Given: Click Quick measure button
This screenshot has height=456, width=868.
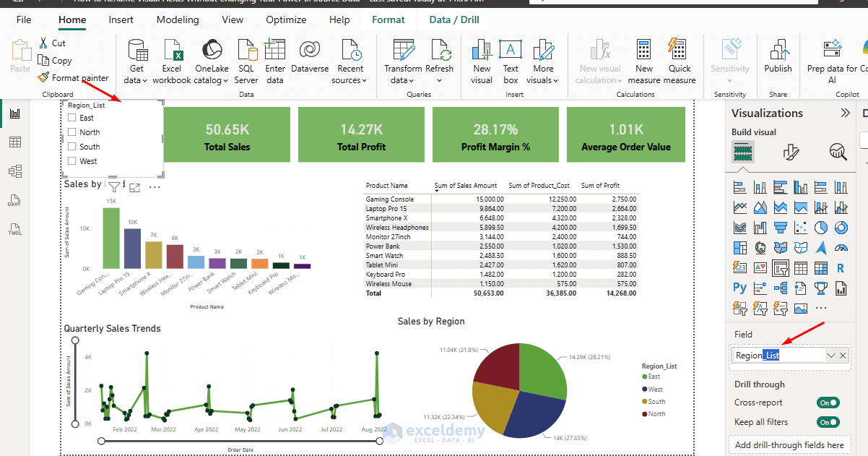Looking at the screenshot, I should [680, 61].
